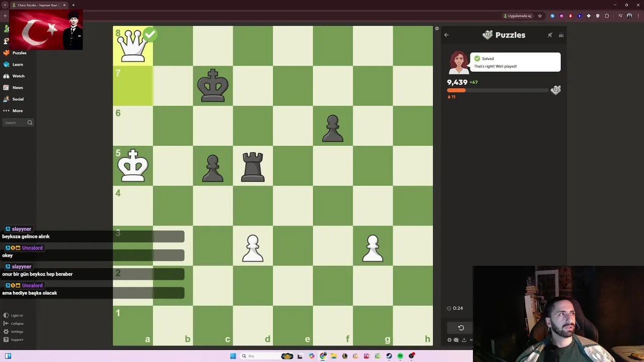Viewport: 644px width, 362px height.
Task: Open the comments speech bubble icon
Action: 456,340
